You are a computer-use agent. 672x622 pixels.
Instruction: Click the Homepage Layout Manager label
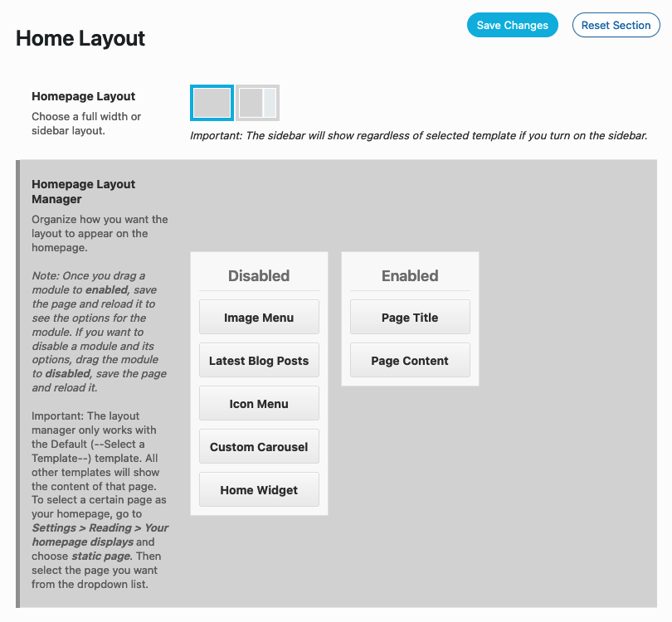coord(83,192)
